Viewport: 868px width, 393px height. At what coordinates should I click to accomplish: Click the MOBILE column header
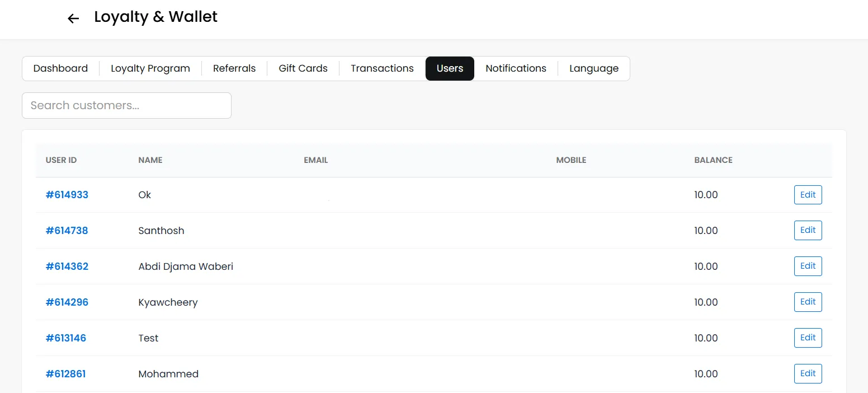coord(571,160)
